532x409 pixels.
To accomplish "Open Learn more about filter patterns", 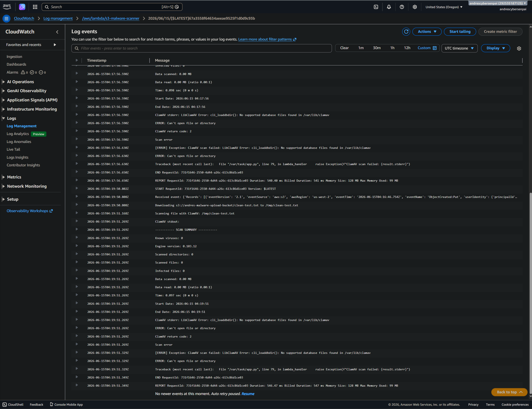I will point(267,39).
